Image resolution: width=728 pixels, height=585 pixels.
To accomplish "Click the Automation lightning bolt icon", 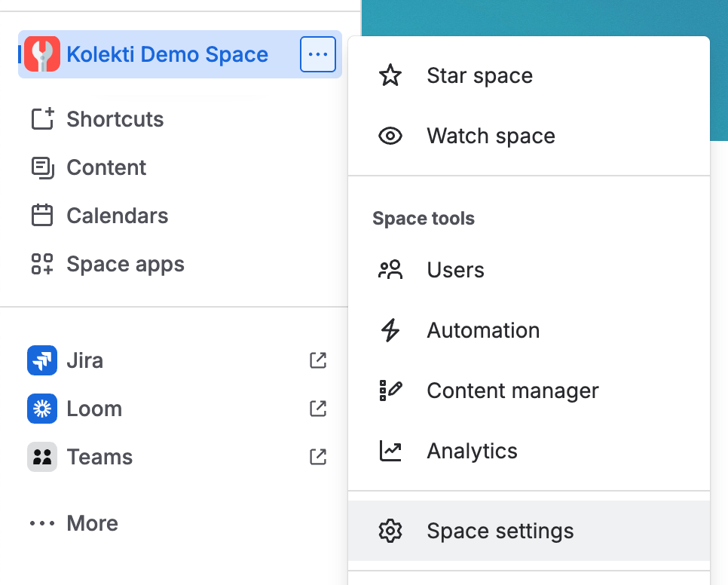I will pyautogui.click(x=390, y=329).
